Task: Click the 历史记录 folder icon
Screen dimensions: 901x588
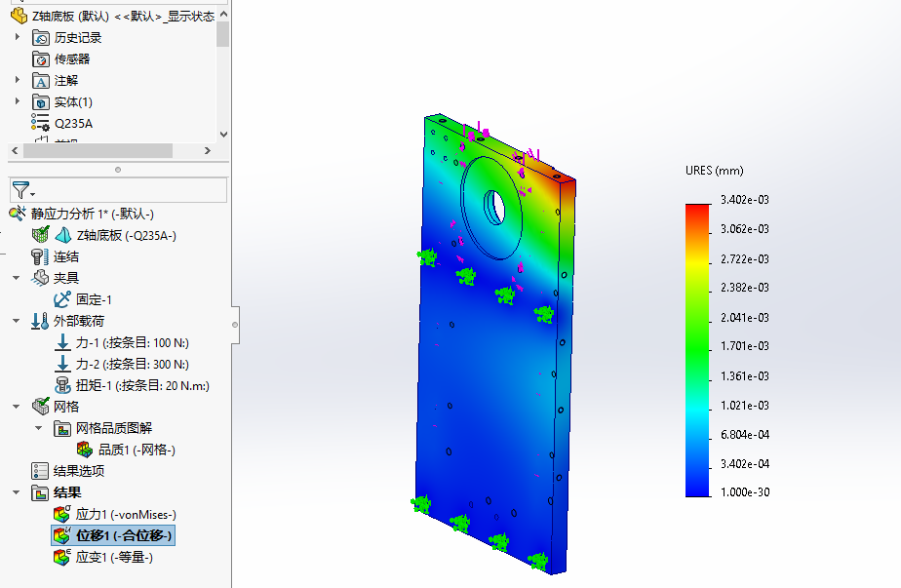Action: click(x=41, y=38)
